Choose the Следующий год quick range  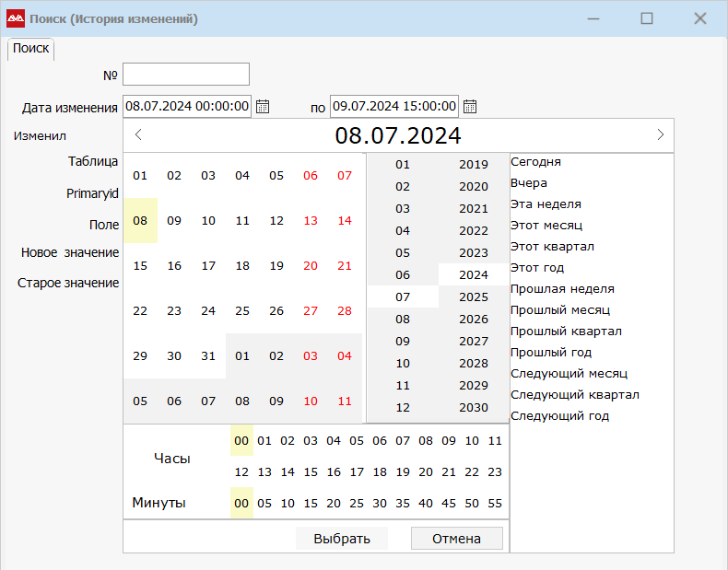point(559,416)
